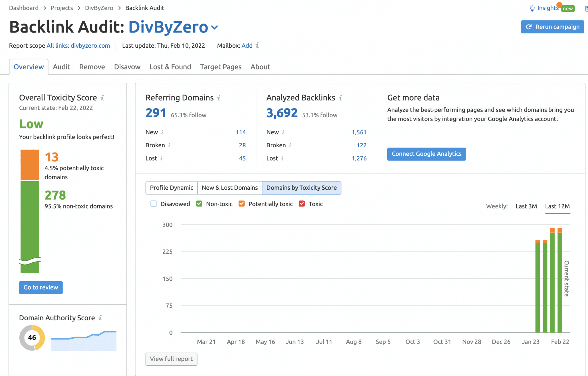Click the 1,561 new backlinks value
Viewport: 588px width, 376px height.
pyautogui.click(x=359, y=132)
